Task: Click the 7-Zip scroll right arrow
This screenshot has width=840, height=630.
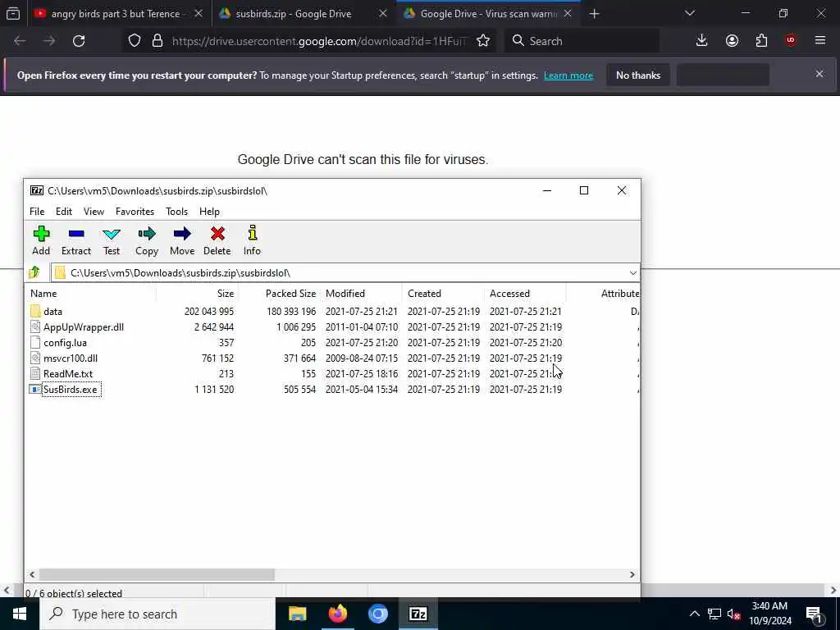Action: pyautogui.click(x=632, y=574)
